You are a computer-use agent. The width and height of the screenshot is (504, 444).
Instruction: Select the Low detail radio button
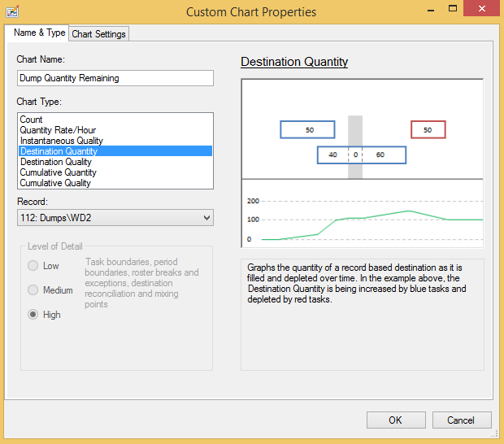coord(33,266)
